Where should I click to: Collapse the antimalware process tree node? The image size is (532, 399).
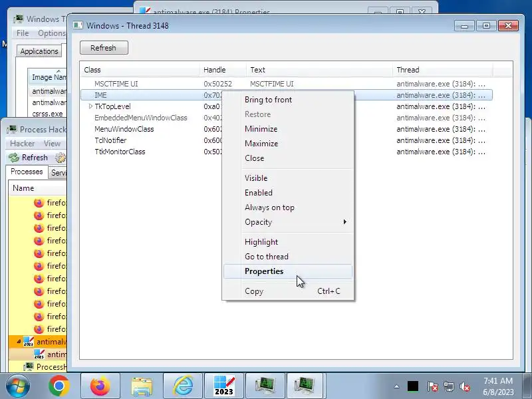[19, 341]
